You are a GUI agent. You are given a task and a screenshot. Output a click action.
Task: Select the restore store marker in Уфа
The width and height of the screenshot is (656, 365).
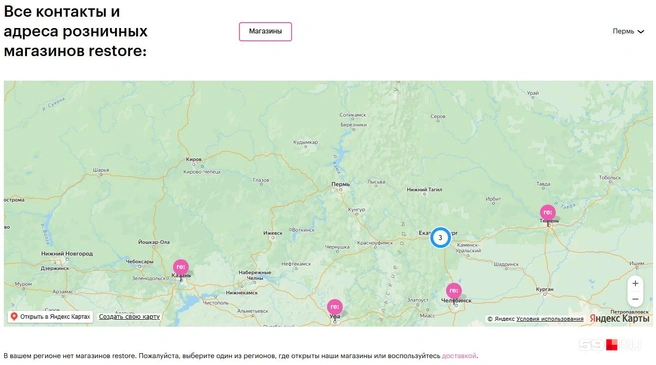point(335,307)
